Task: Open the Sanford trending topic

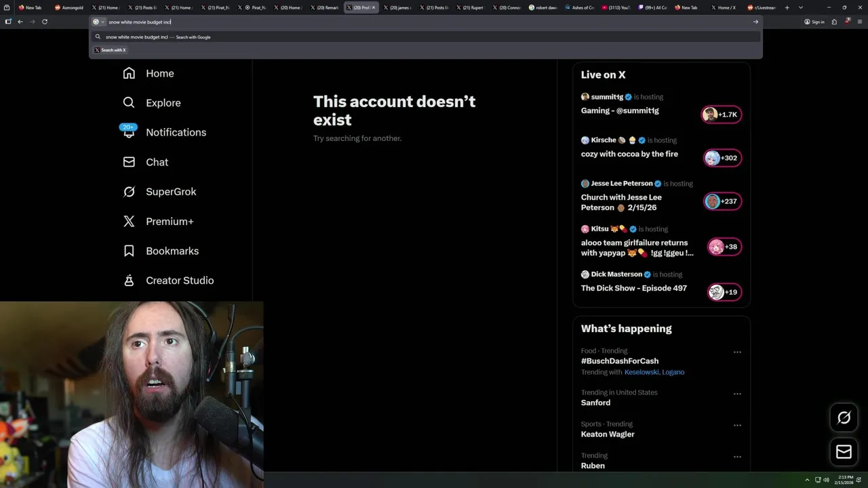Action: 595,403
